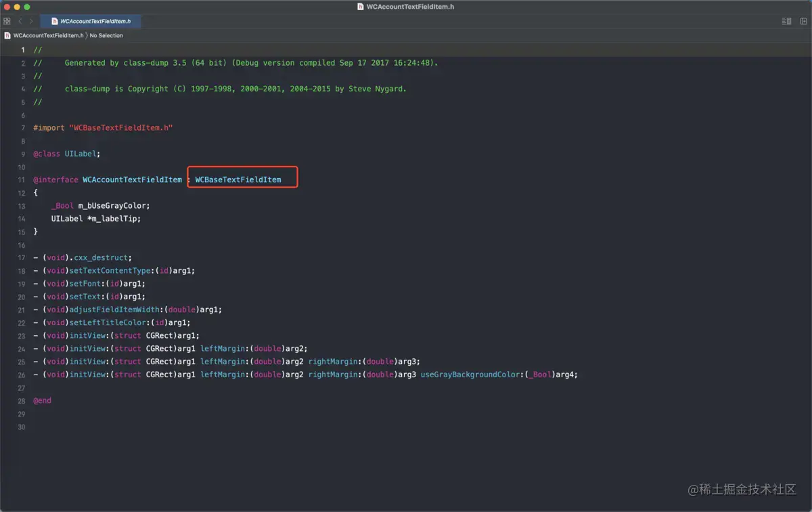Click WCAccountTextFieldItem.h in the jump bar
Image resolution: width=812 pixels, height=512 pixels.
click(48, 35)
